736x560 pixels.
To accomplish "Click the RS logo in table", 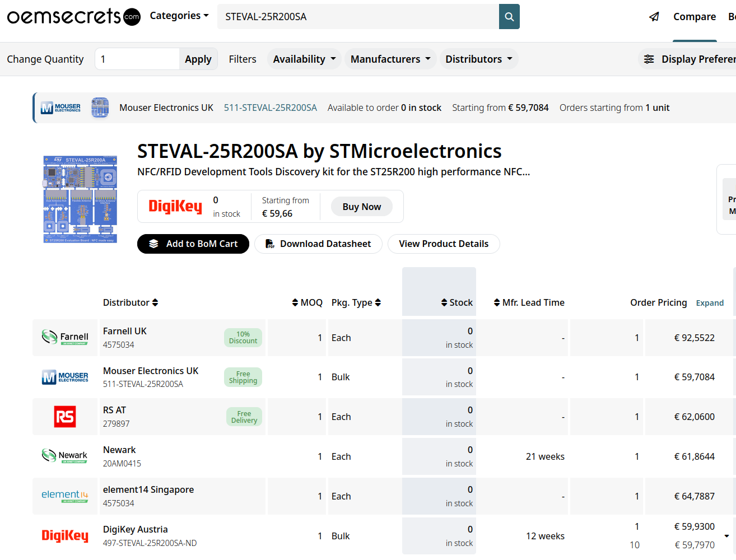I will (65, 417).
